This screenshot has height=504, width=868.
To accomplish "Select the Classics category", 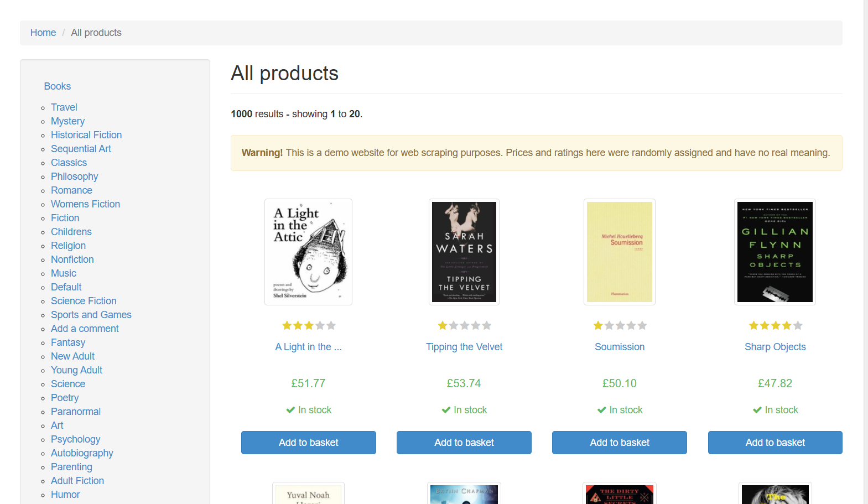I will [69, 163].
